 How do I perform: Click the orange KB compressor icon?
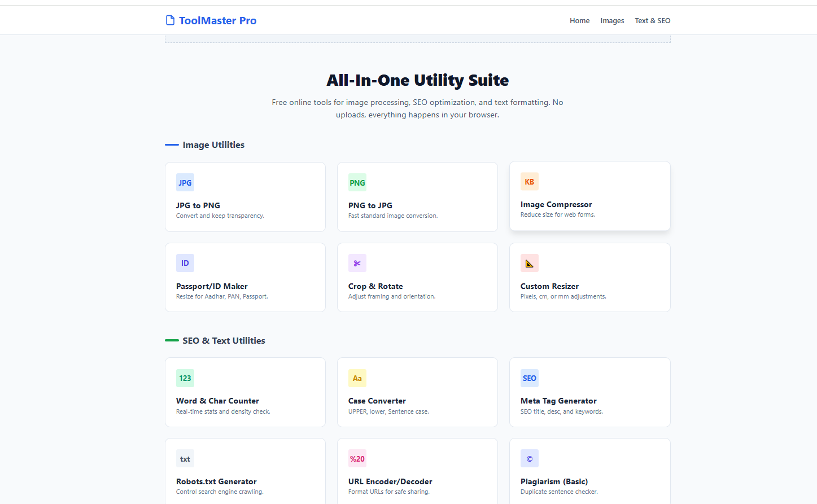tap(529, 182)
